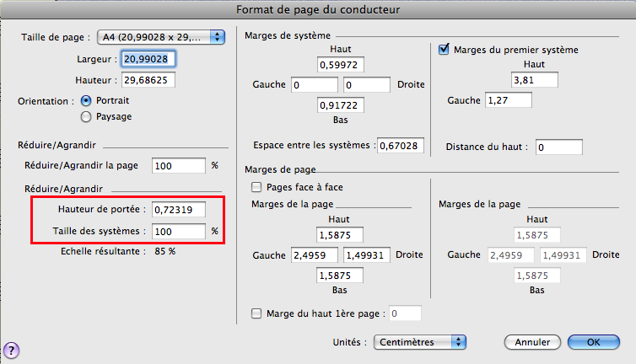Toggle the Marges du premier système checkbox
636x364 pixels.
[445, 50]
